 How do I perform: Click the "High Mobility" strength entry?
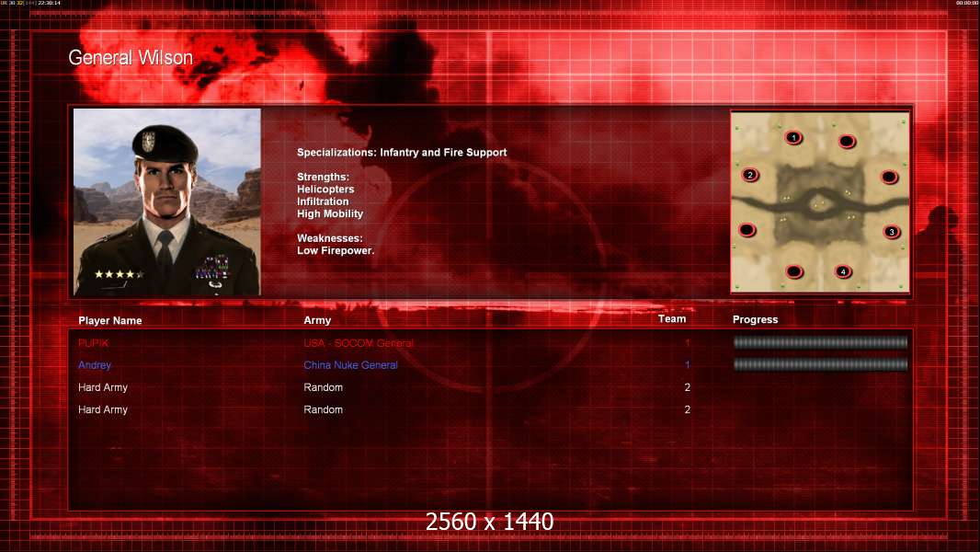click(330, 213)
